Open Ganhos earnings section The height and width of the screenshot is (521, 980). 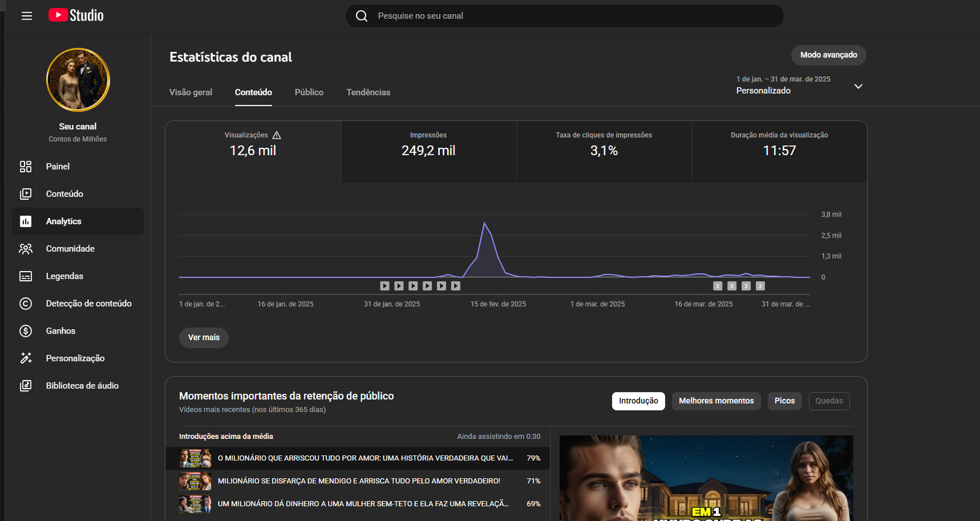pyautogui.click(x=61, y=331)
